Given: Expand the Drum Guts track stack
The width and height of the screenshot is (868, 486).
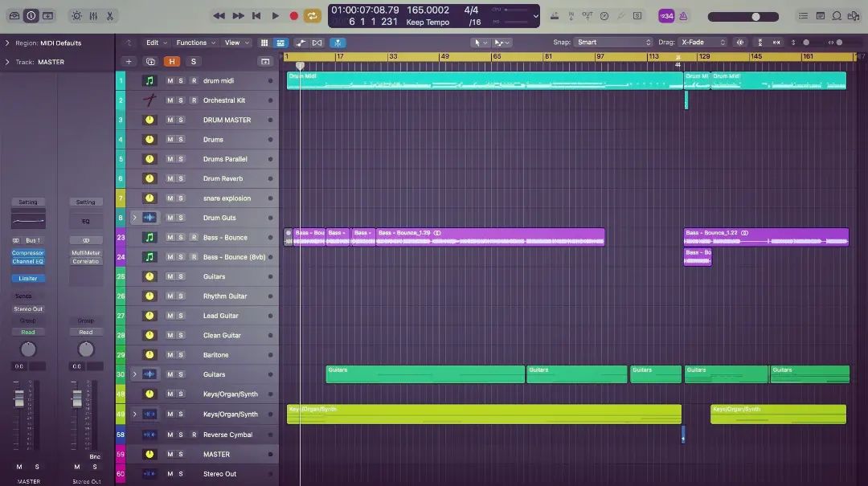Looking at the screenshot, I should pos(134,218).
